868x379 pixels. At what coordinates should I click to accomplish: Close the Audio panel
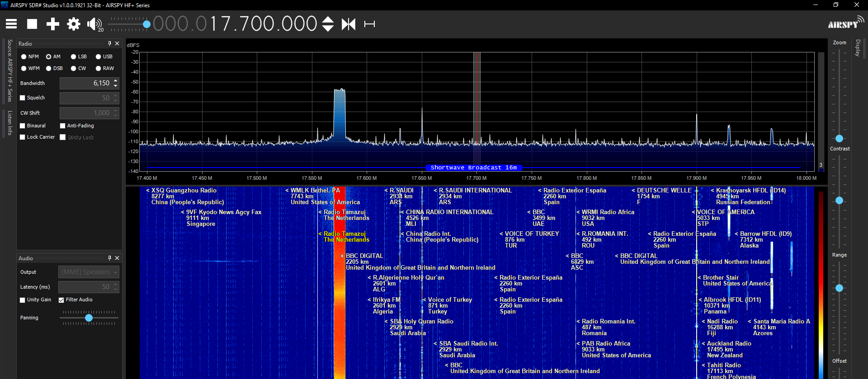click(x=117, y=258)
